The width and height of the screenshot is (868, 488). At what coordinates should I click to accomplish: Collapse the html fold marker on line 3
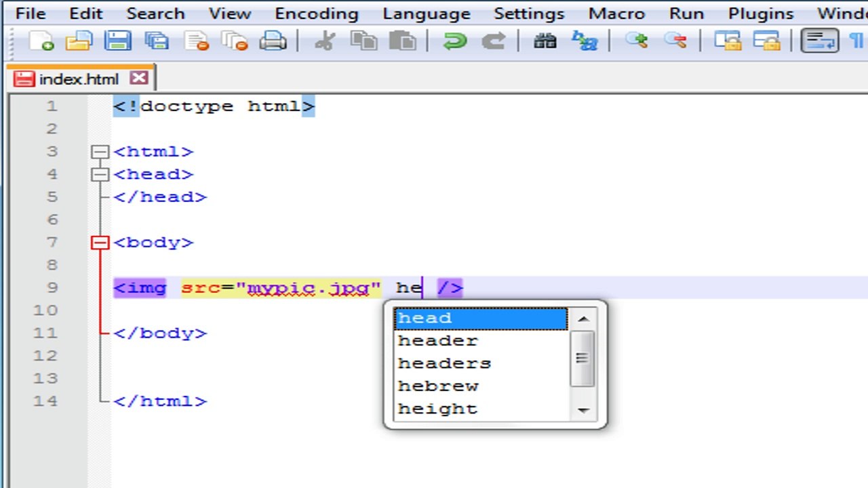click(100, 152)
